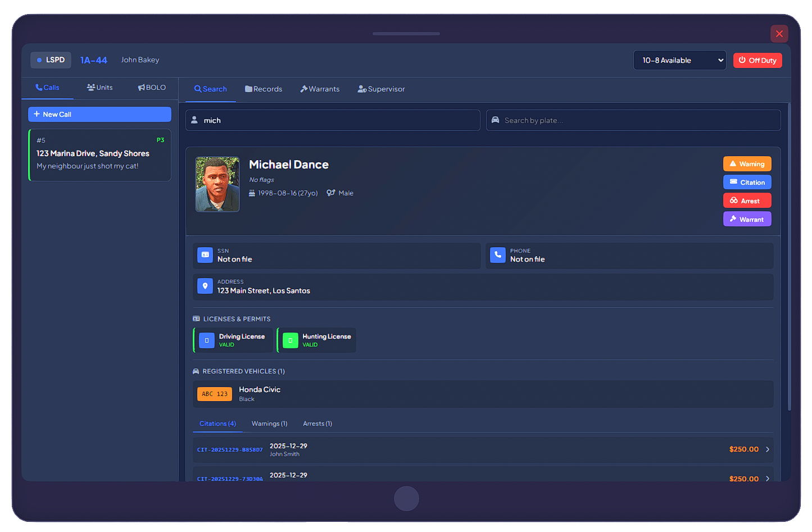The width and height of the screenshot is (812, 532).
Task: Go Off Duty with red button
Action: (x=757, y=60)
